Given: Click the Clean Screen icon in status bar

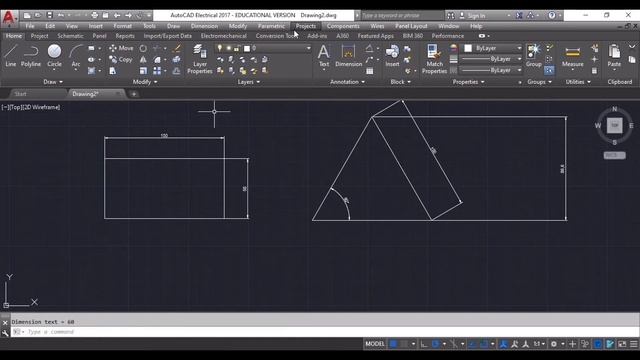Looking at the screenshot, I should [x=622, y=344].
